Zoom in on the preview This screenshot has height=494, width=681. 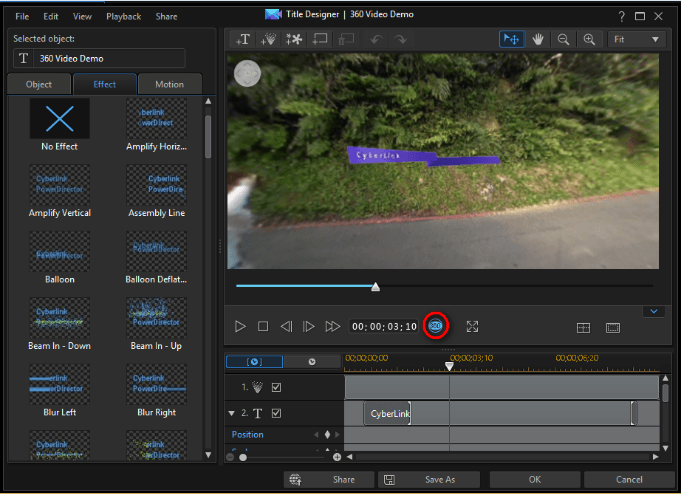tap(589, 40)
